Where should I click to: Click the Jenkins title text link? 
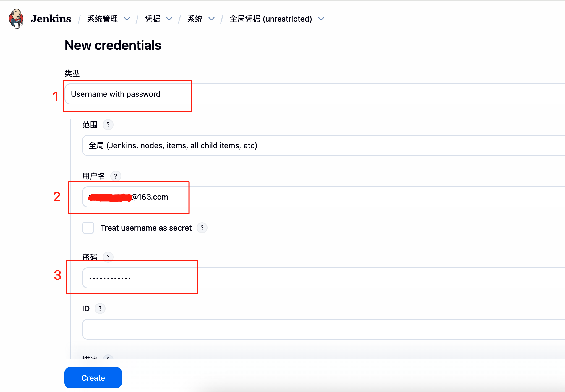tap(51, 19)
